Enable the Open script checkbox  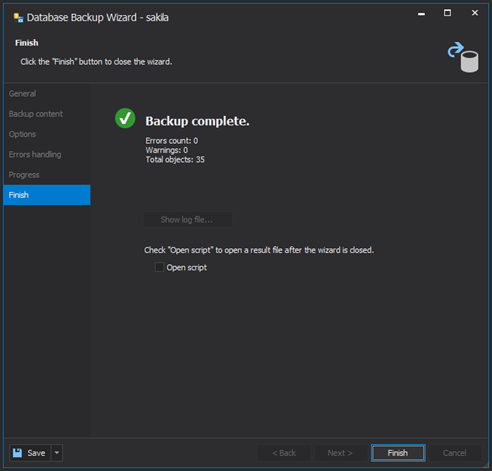159,267
